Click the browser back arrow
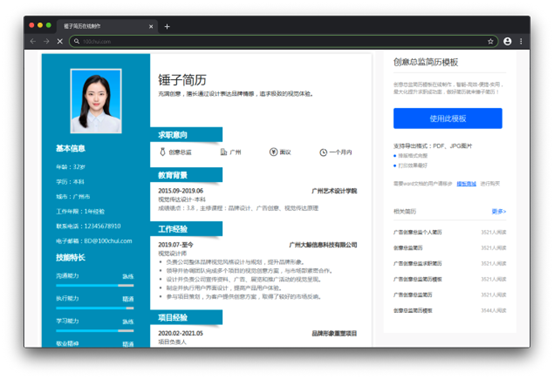The width and height of the screenshot is (554, 379). (33, 41)
